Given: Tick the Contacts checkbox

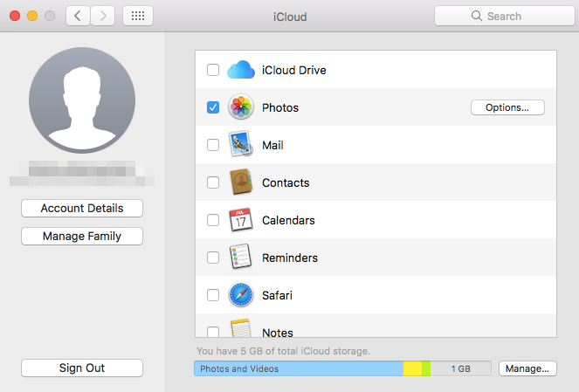Looking at the screenshot, I should click(x=213, y=182).
